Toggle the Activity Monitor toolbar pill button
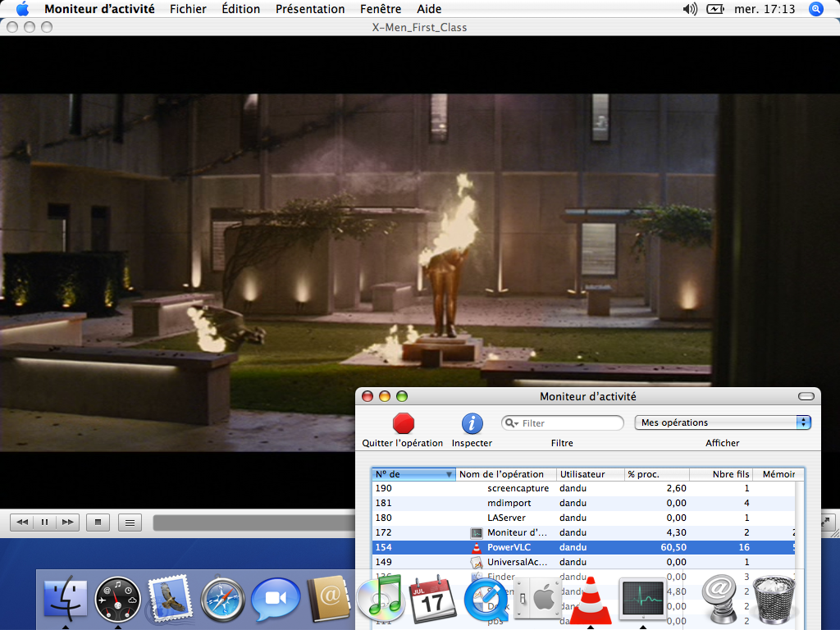The image size is (840, 630). coord(806,396)
